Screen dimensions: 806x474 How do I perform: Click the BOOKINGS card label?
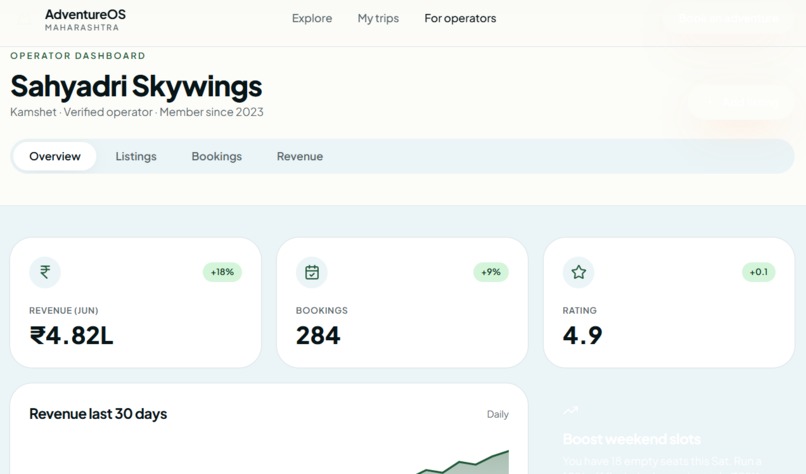click(x=322, y=311)
